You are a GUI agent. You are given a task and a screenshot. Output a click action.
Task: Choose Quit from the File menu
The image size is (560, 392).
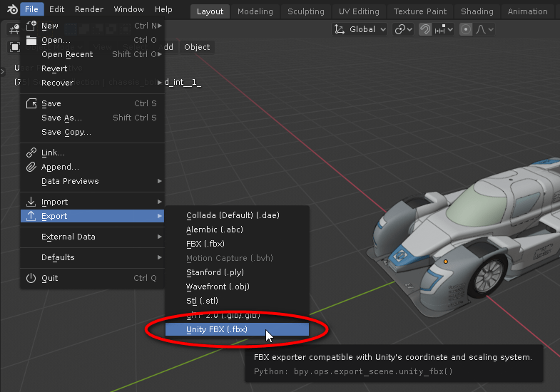point(93,278)
